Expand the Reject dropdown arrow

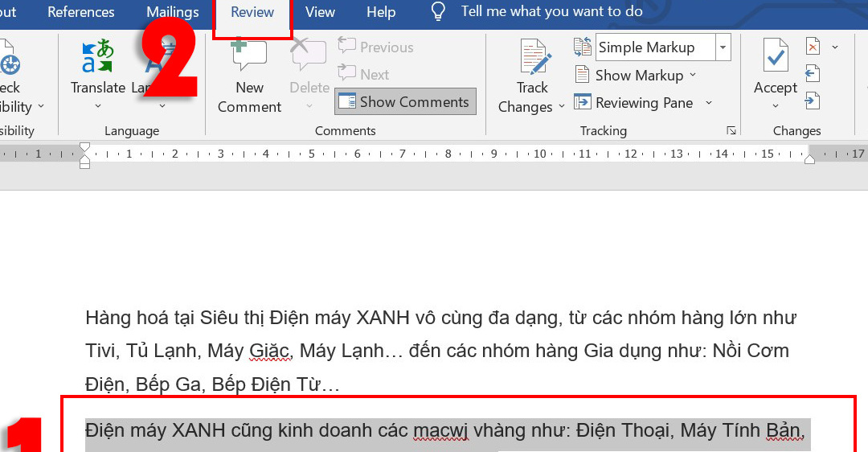835,47
